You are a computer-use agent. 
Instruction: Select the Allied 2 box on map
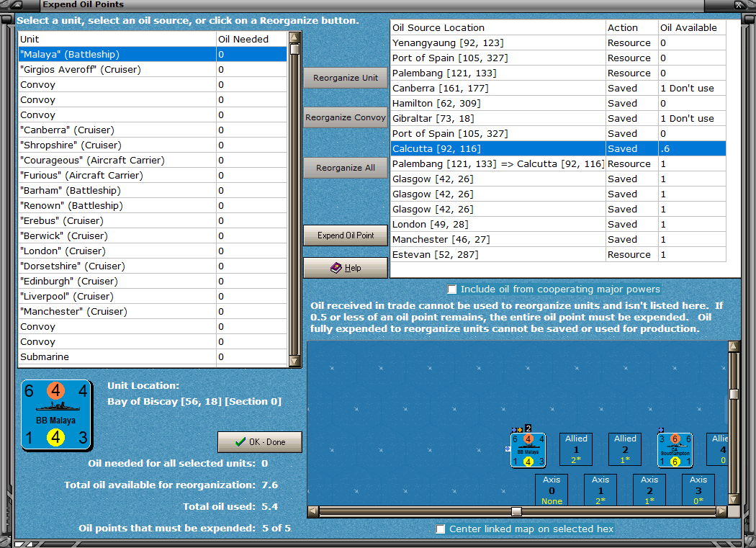tap(625, 449)
